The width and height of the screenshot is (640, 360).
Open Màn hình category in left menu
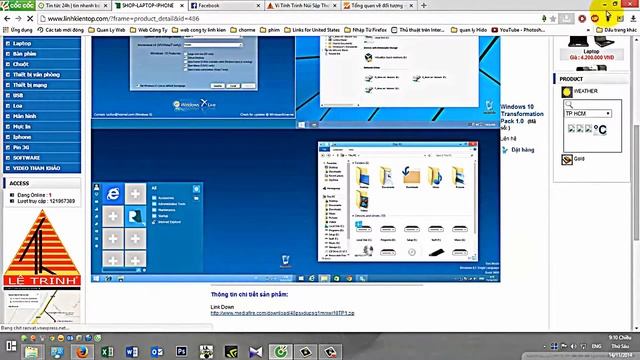pos(42,116)
